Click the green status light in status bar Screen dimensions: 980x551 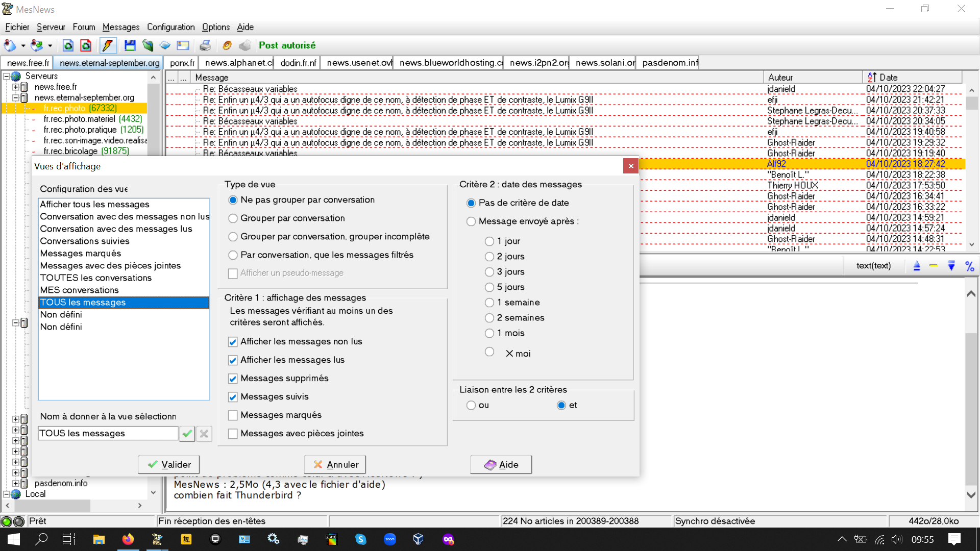(x=7, y=521)
